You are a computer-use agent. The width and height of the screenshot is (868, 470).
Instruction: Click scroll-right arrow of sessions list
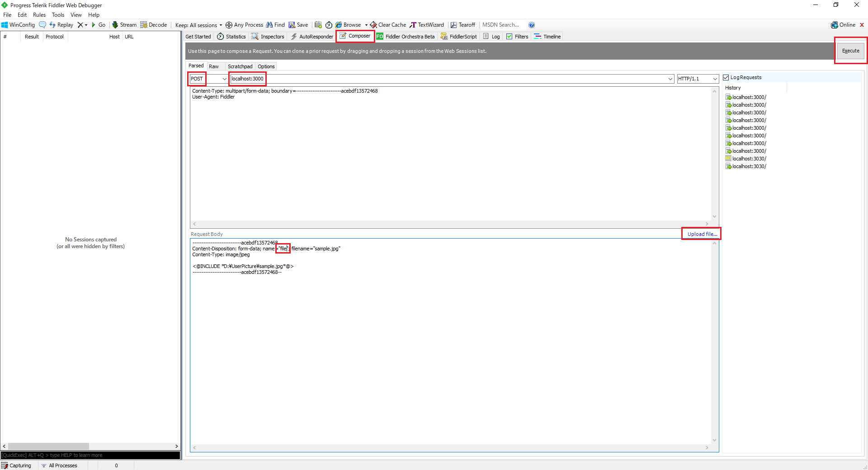pyautogui.click(x=177, y=446)
